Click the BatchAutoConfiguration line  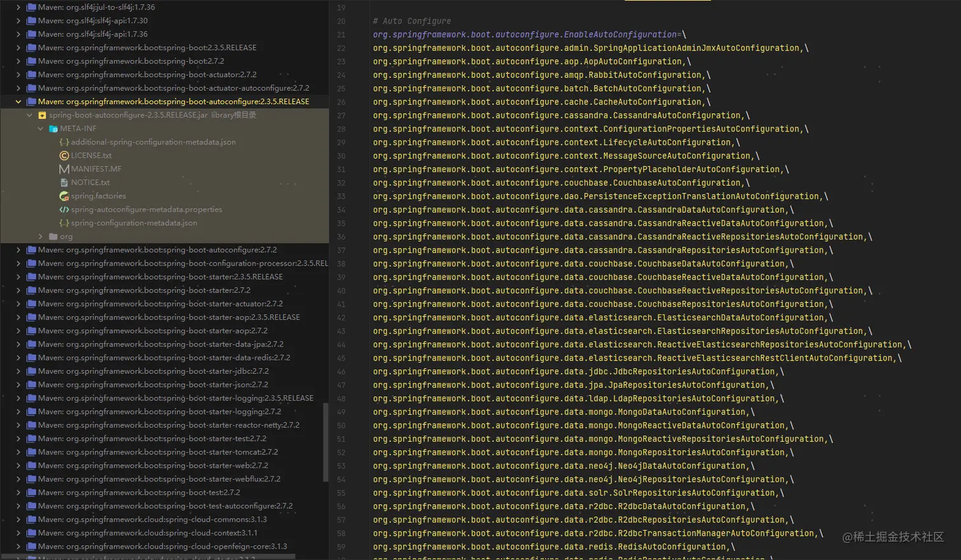(542, 88)
